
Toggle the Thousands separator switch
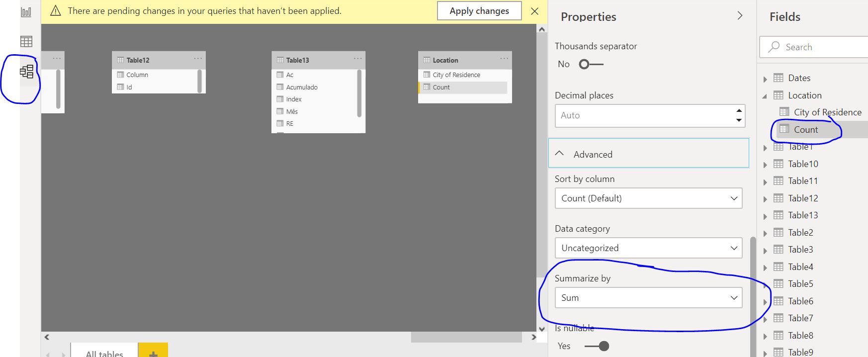coord(591,64)
